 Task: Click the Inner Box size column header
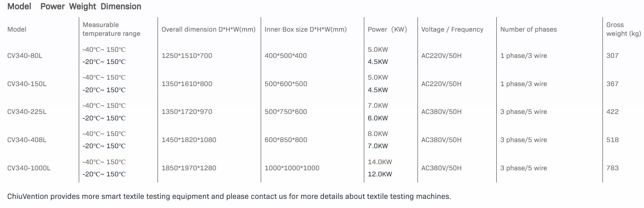305,29
